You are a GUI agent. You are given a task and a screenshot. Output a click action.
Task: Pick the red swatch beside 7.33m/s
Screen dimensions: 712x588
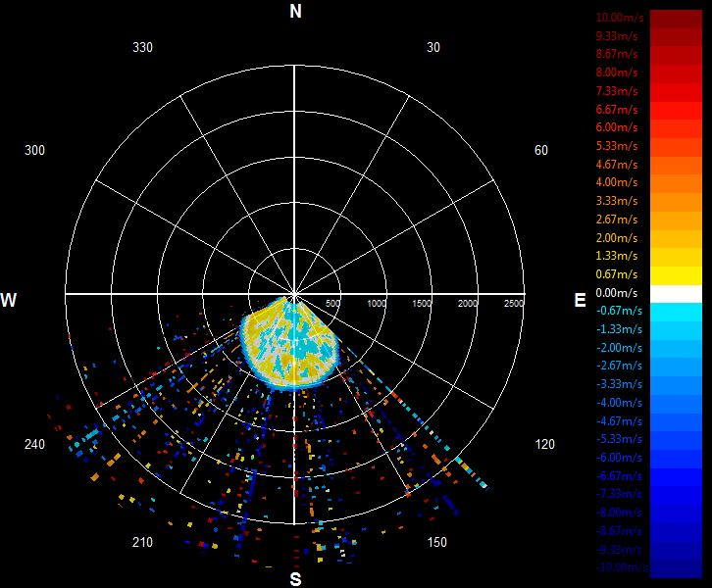[x=676, y=92]
